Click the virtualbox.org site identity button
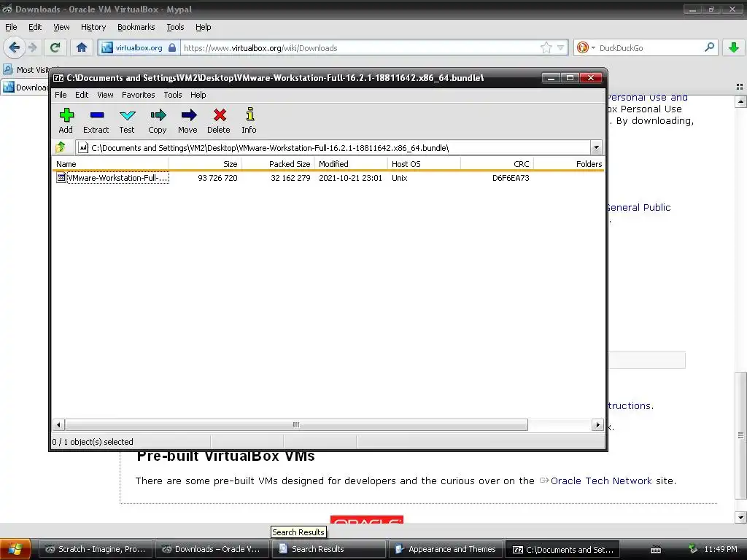747x560 pixels. (139, 47)
